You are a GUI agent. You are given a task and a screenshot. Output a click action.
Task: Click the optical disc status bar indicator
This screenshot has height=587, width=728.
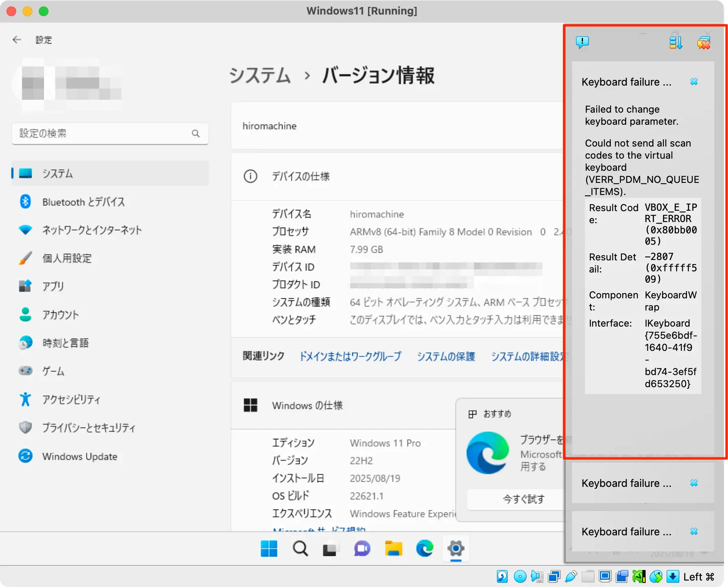click(x=520, y=577)
